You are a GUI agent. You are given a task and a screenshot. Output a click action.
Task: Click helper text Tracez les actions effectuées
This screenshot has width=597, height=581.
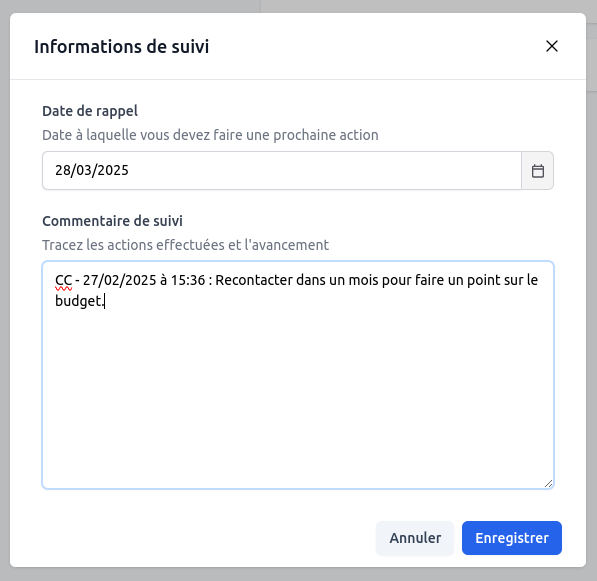click(185, 245)
